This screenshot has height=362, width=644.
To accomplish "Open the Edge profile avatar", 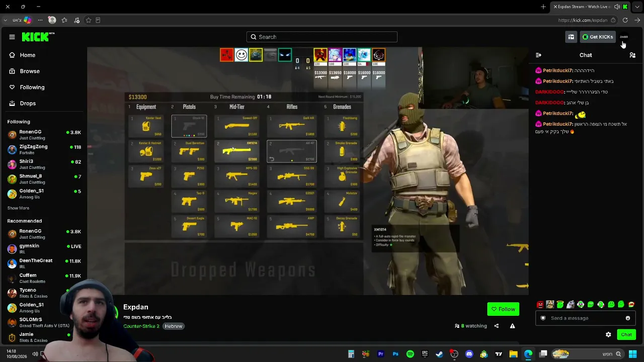I will (52, 20).
